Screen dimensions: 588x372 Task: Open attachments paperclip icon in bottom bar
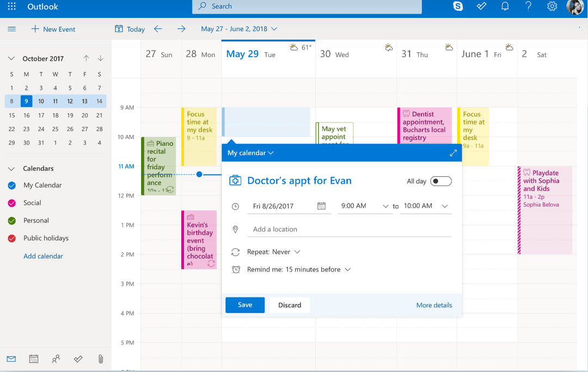point(100,359)
